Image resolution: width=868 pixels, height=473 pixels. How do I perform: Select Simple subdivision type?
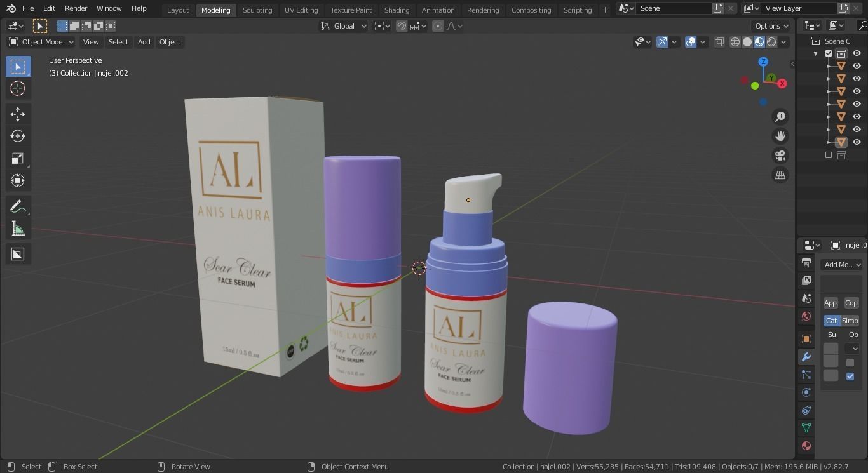tap(850, 321)
